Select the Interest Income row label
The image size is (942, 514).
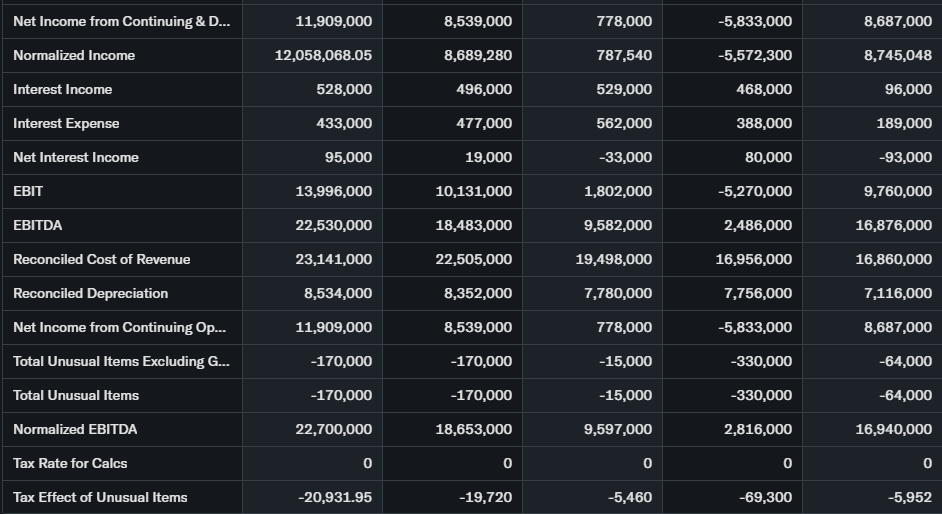(x=62, y=90)
